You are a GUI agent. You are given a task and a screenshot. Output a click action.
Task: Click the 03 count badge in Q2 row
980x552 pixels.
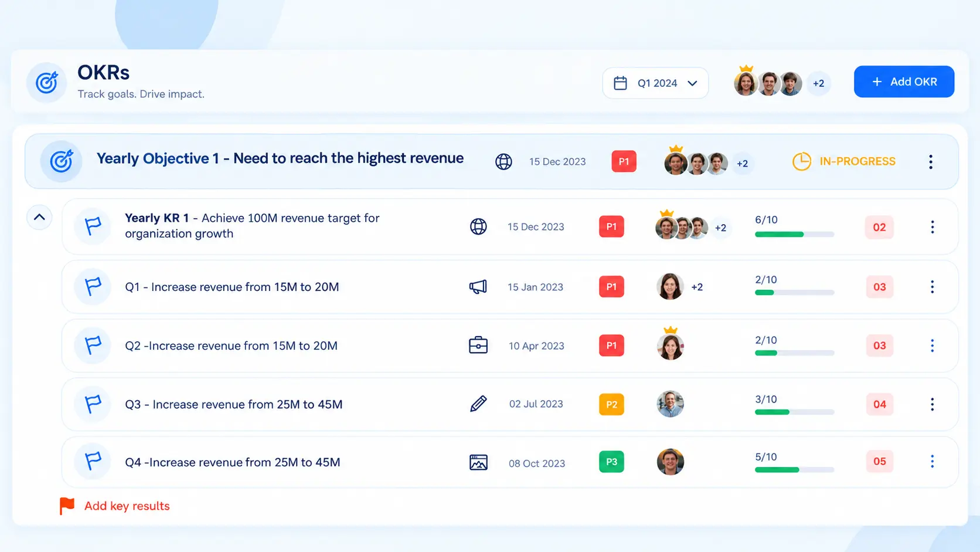click(x=879, y=346)
